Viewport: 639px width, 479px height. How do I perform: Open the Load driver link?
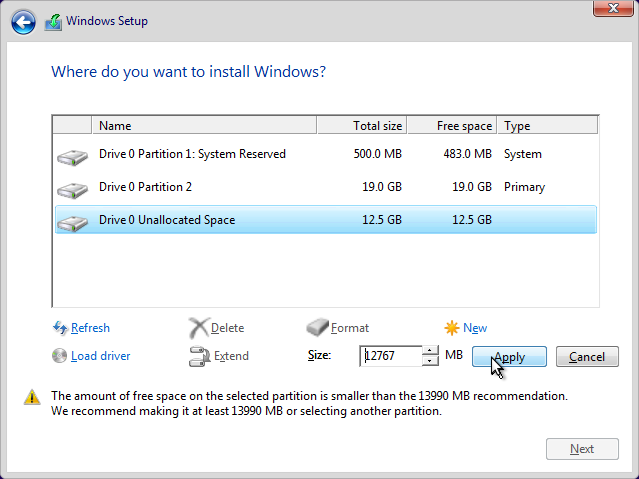[101, 356]
